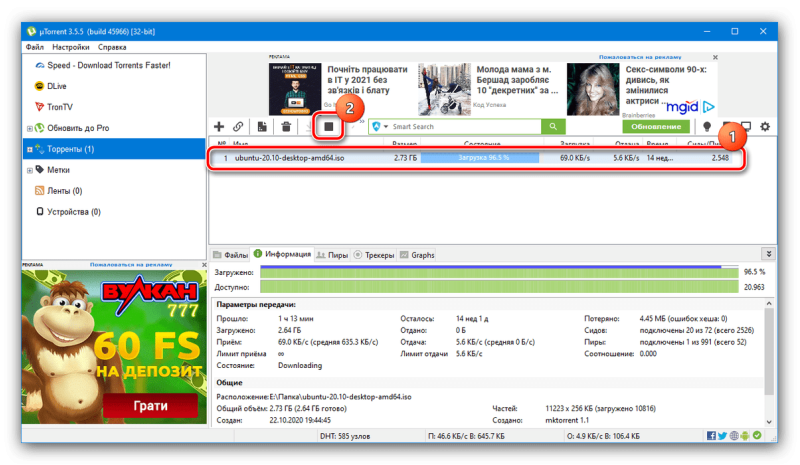The height and width of the screenshot is (465, 800).
Task: Click the 2.73 ГБ size cell
Action: [405, 158]
